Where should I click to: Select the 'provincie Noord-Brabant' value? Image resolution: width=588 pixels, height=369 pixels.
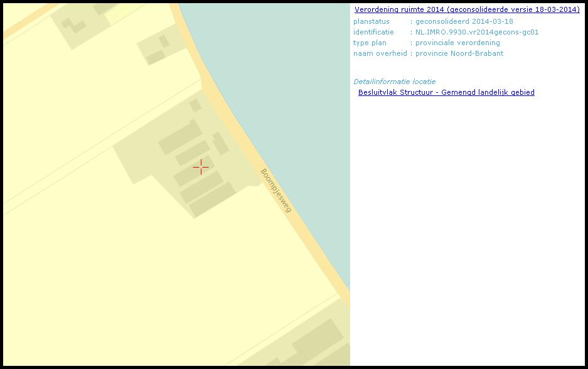click(459, 53)
